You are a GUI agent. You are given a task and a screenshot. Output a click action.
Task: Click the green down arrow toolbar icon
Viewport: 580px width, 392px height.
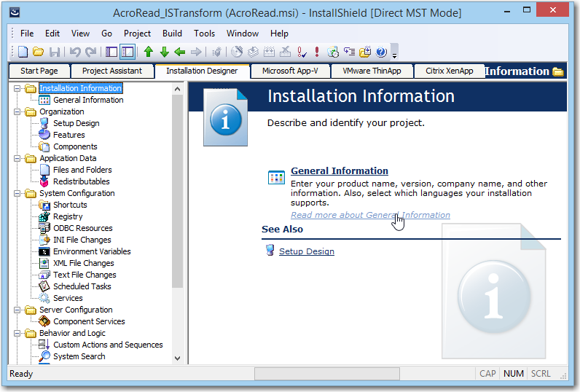pyautogui.click(x=164, y=52)
